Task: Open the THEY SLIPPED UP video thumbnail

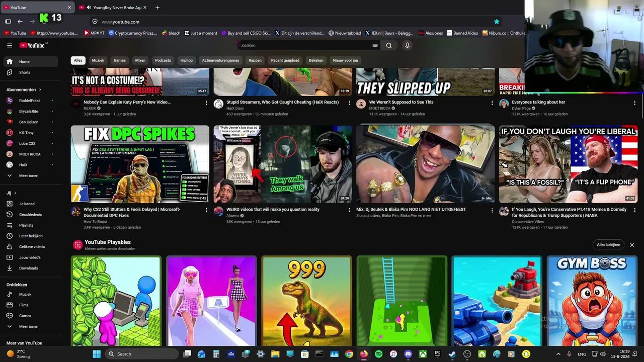Action: 426,83
